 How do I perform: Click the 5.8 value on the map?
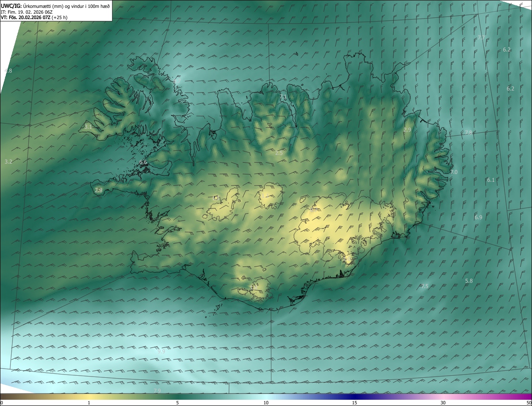[469, 281]
